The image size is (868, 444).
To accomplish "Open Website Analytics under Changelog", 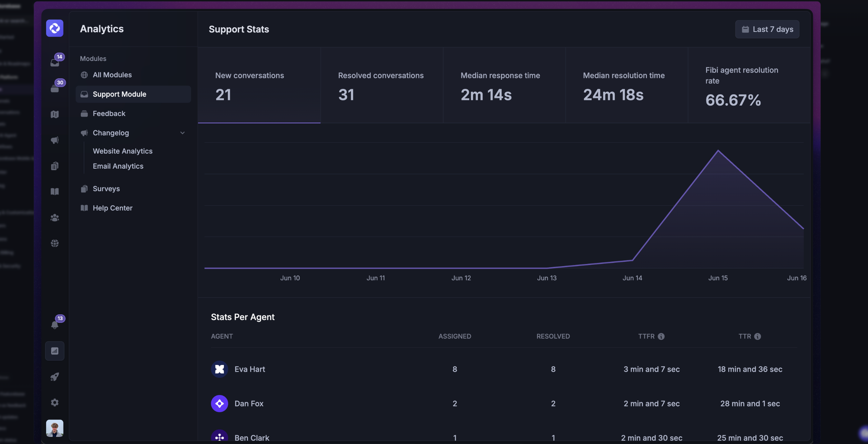I will click(x=122, y=151).
